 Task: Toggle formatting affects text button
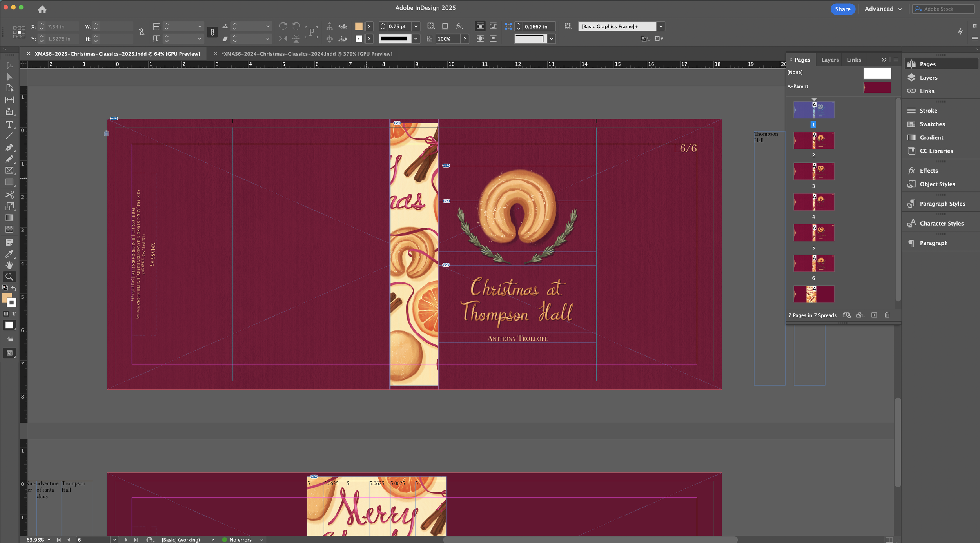(13, 313)
